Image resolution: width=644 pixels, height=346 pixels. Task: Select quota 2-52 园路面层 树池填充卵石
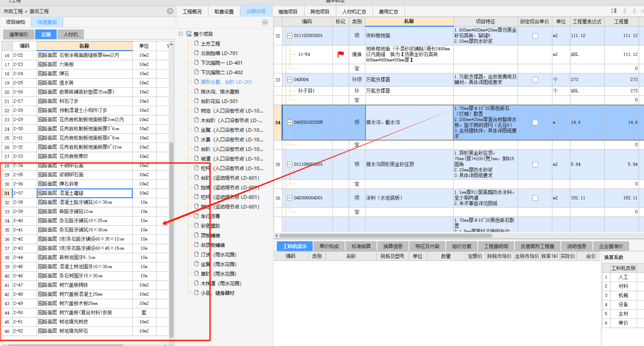pyautogui.click(x=85, y=331)
